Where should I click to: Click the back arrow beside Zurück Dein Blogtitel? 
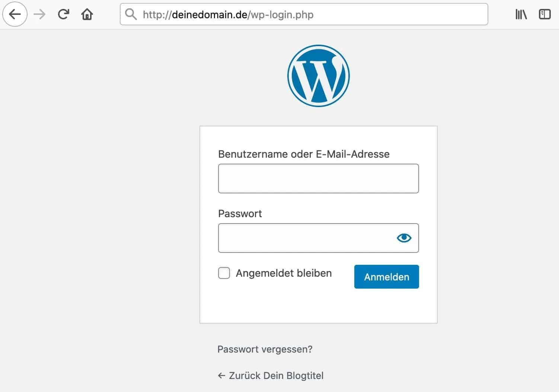click(221, 375)
